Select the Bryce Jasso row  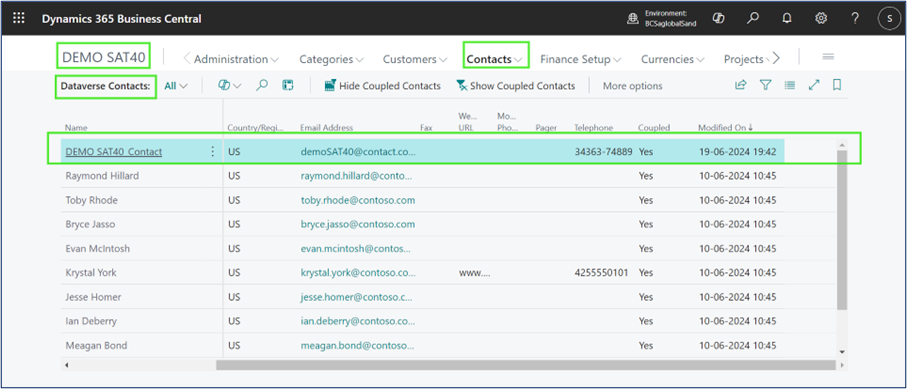point(422,225)
